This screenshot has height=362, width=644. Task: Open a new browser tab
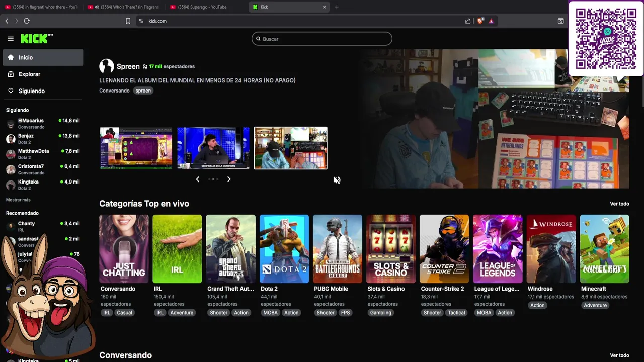pyautogui.click(x=337, y=7)
